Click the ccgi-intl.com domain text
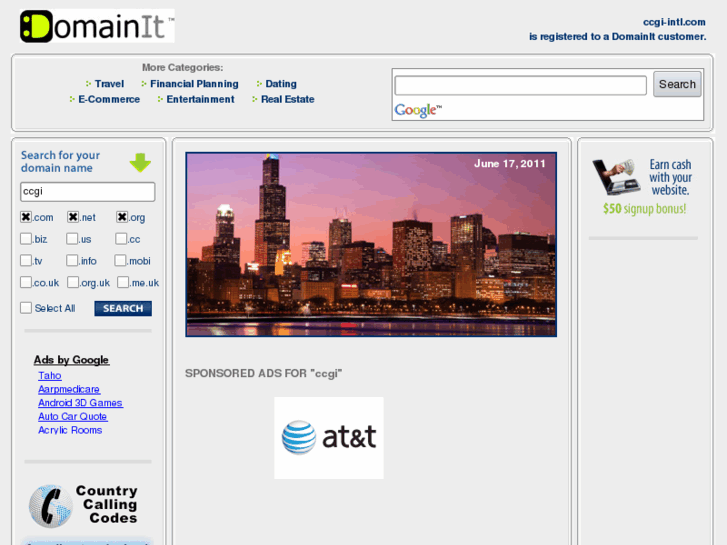Screen dimensions: 727x545 coord(674,22)
